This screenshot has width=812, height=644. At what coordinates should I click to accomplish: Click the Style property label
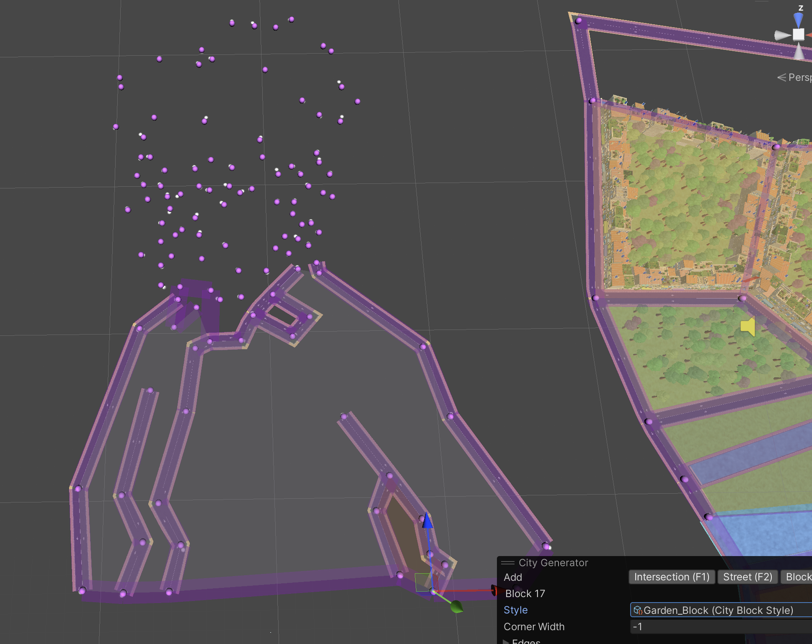[x=516, y=610]
